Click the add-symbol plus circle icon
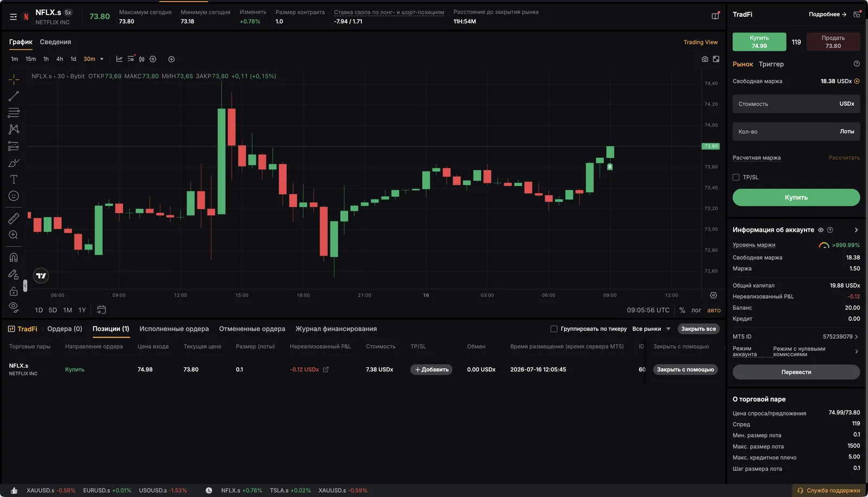 tap(171, 59)
